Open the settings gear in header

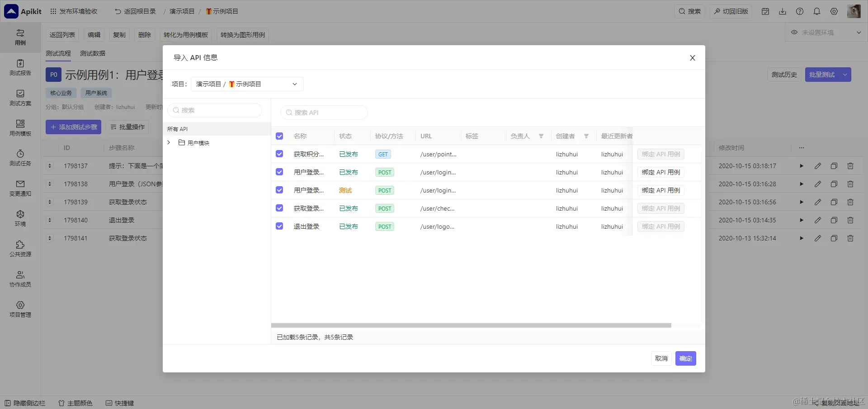834,11
